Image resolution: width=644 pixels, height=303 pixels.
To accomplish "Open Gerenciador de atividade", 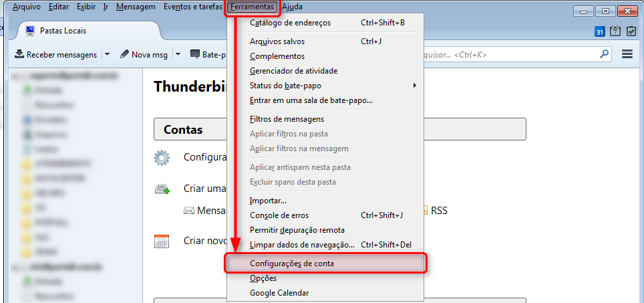I will pyautogui.click(x=325, y=71).
